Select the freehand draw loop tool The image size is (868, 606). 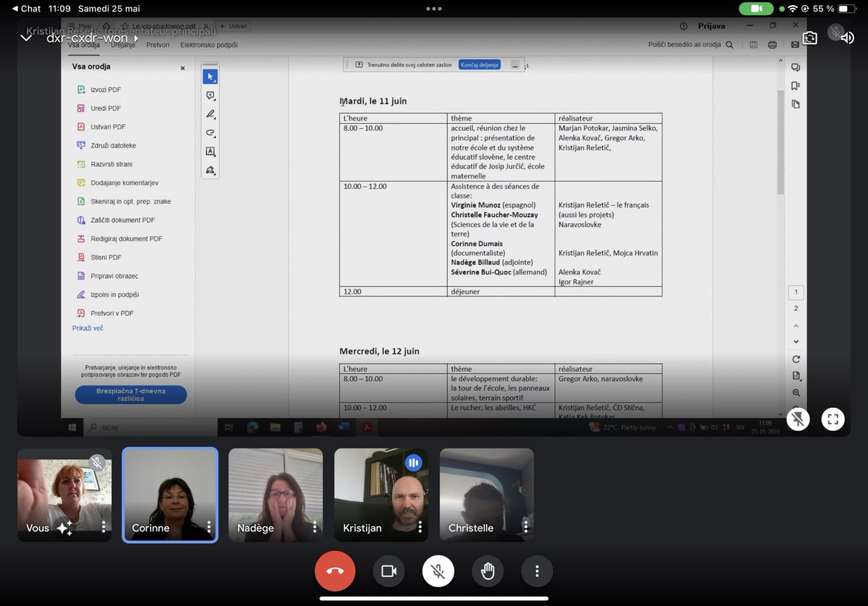[x=210, y=133]
